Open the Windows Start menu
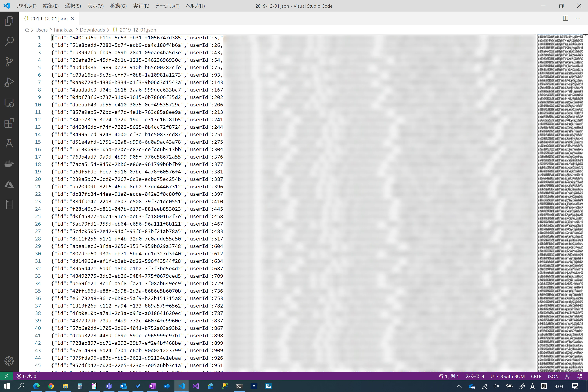The image size is (588, 392). click(x=7, y=386)
